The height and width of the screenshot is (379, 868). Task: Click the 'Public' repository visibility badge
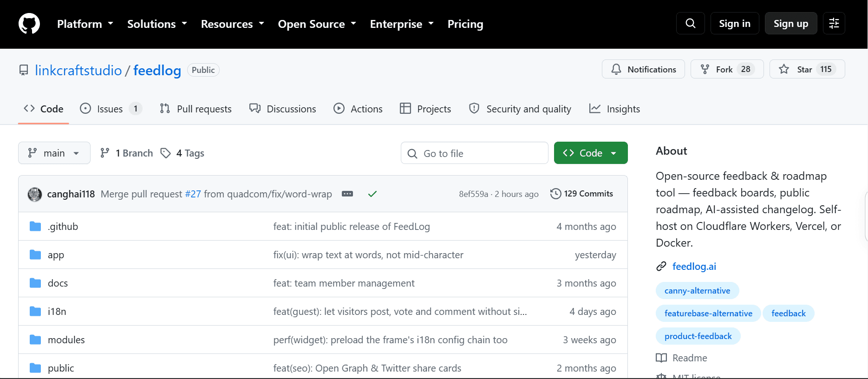tap(203, 70)
